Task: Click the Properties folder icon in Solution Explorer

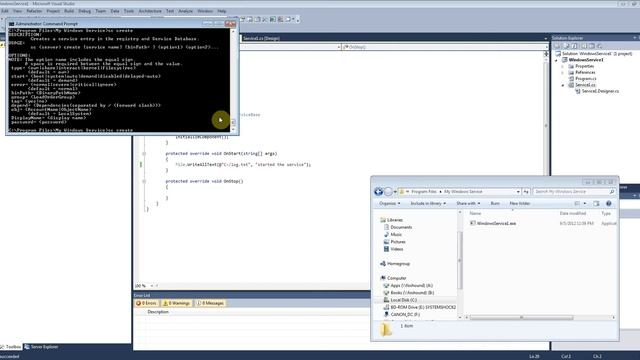Action: coord(571,66)
